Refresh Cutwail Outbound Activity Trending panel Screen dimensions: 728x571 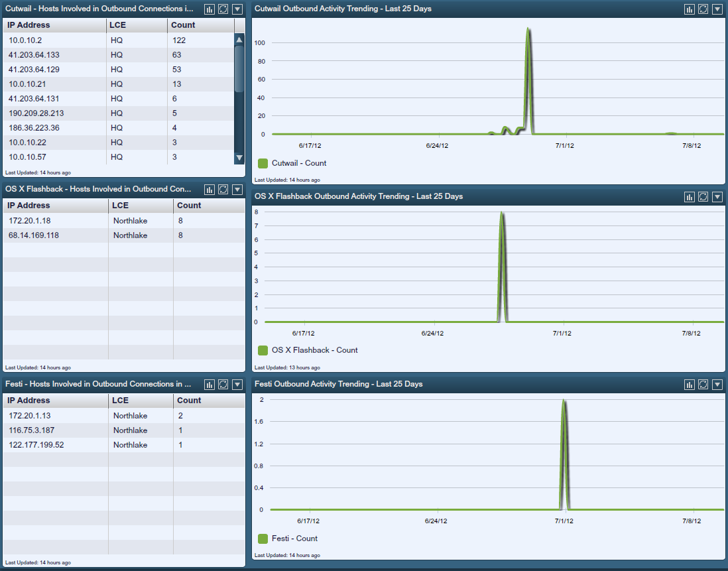[x=703, y=9]
